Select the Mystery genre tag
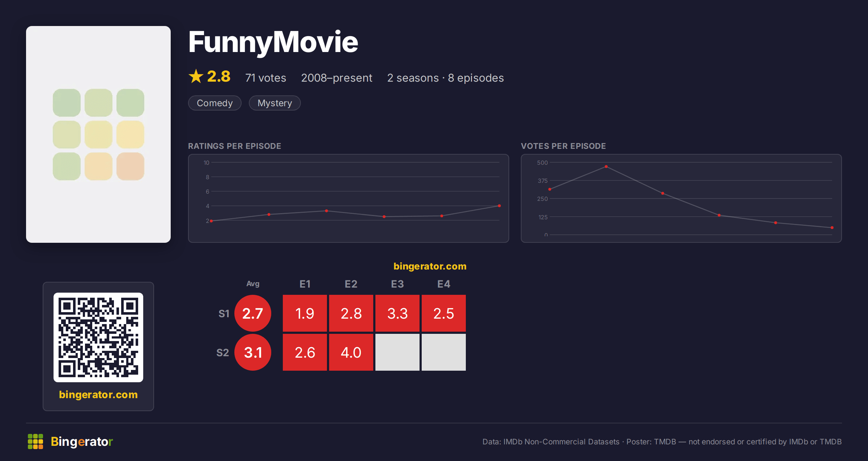The height and width of the screenshot is (461, 868). pyautogui.click(x=275, y=103)
